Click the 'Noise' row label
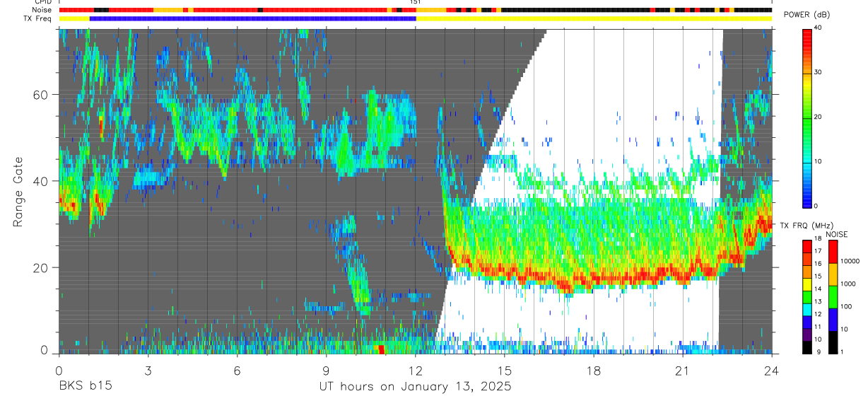 (x=42, y=11)
